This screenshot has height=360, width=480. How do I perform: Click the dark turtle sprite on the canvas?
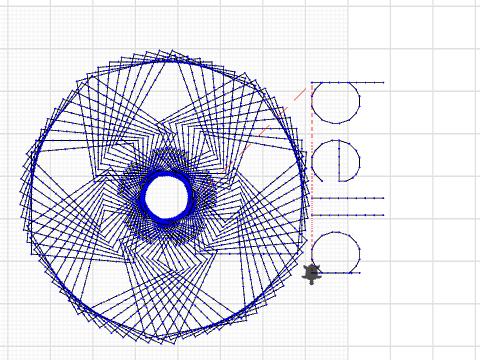coord(312,274)
